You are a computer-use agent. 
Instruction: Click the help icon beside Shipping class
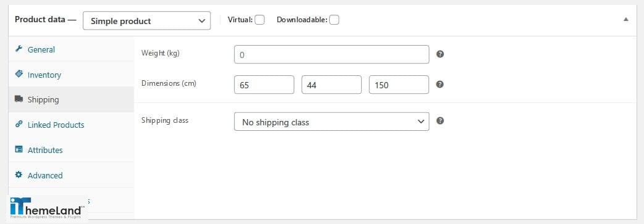[440, 120]
